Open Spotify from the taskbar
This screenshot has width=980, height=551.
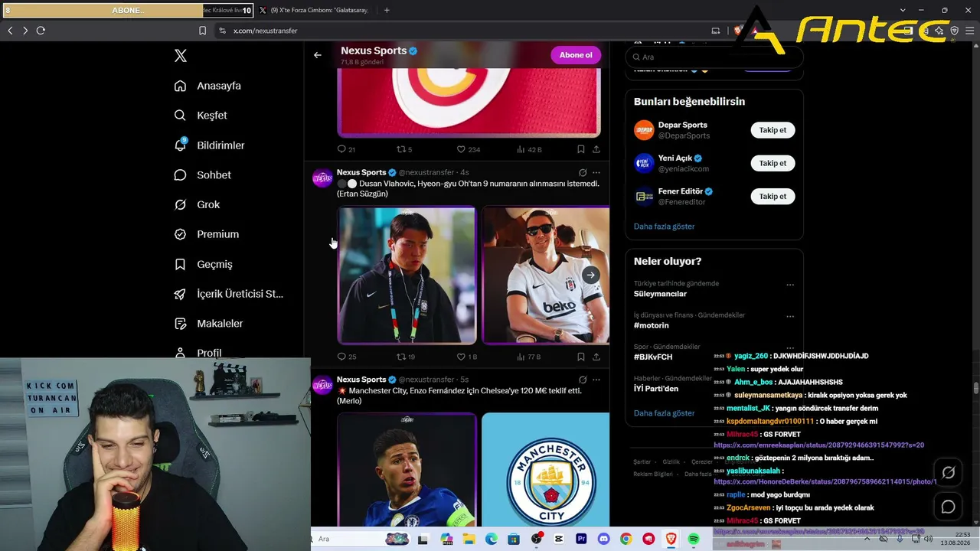tap(694, 540)
